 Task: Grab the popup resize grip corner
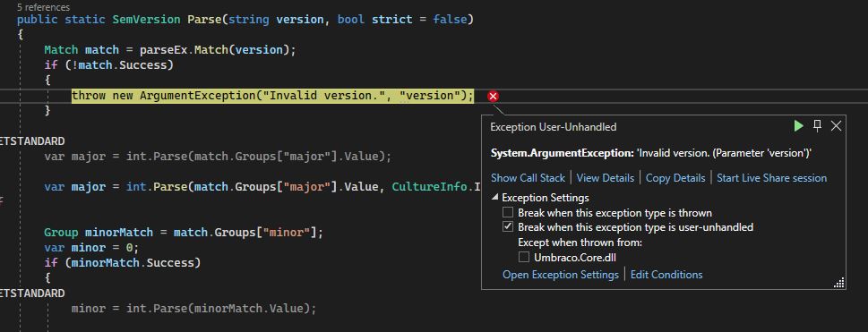click(839, 283)
